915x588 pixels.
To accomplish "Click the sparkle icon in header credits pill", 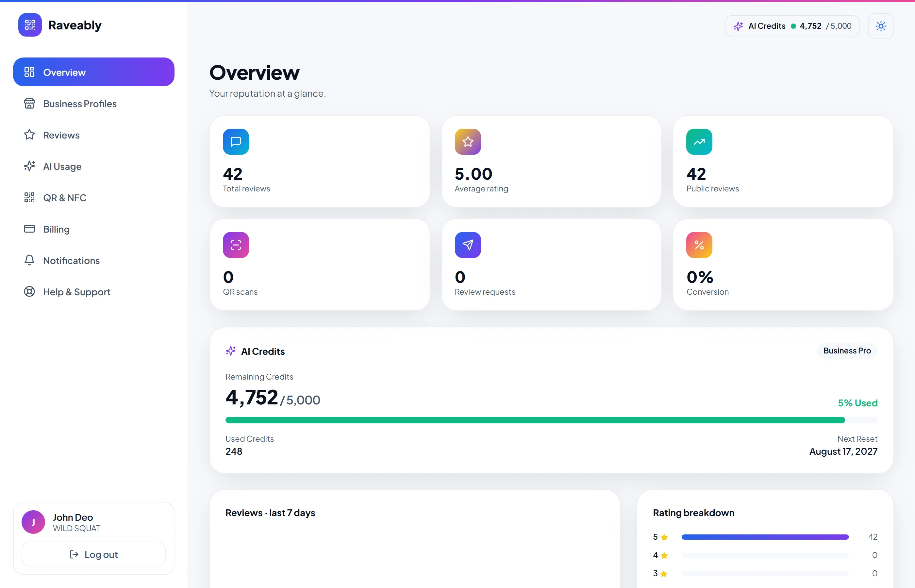I will pyautogui.click(x=738, y=26).
